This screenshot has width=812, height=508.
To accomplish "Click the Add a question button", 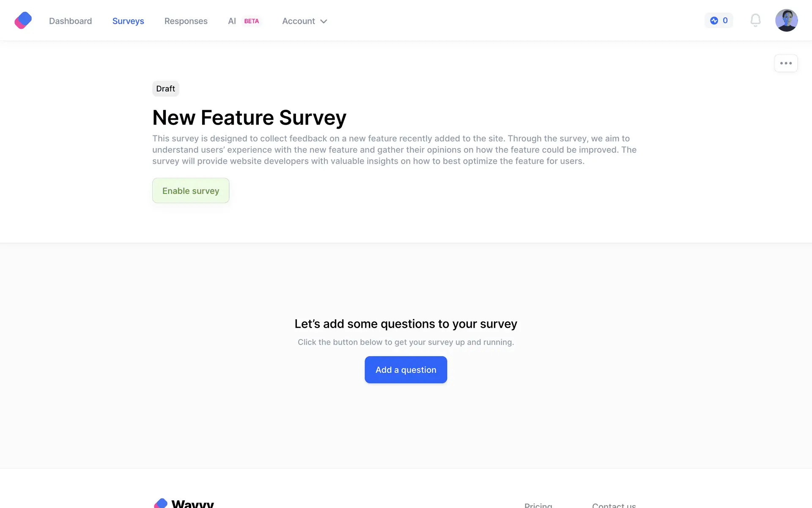I will [x=406, y=370].
